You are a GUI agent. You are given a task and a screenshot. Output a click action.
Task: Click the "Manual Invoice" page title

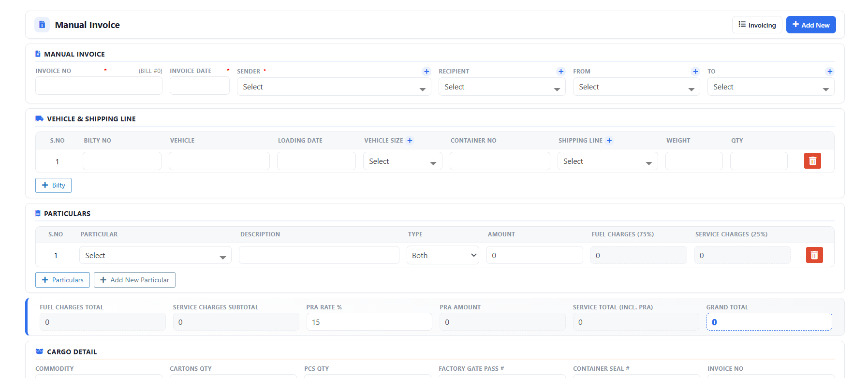tap(88, 25)
